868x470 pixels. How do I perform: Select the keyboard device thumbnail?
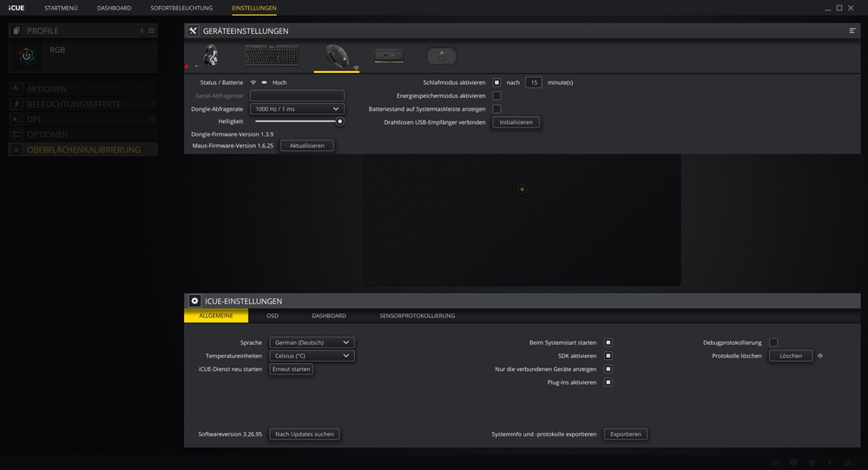272,55
